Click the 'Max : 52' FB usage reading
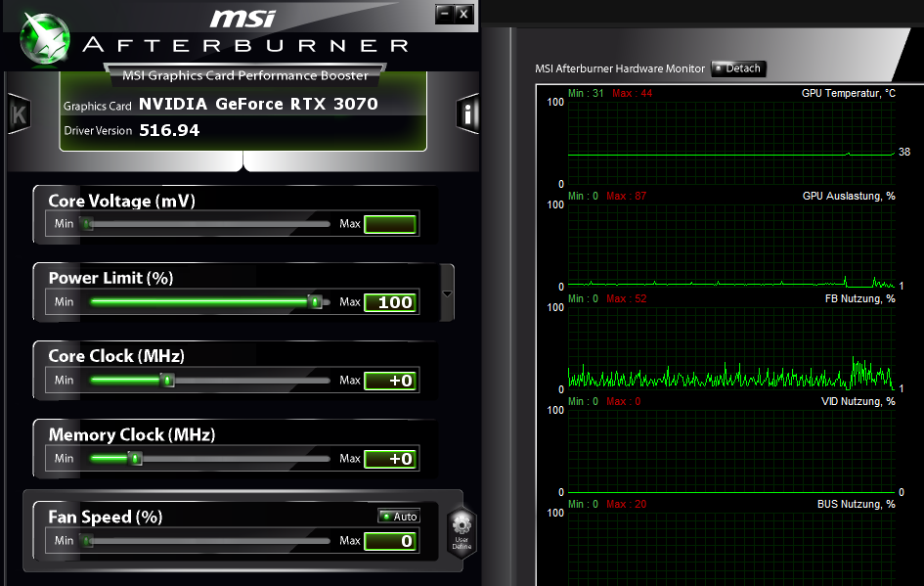 click(626, 298)
